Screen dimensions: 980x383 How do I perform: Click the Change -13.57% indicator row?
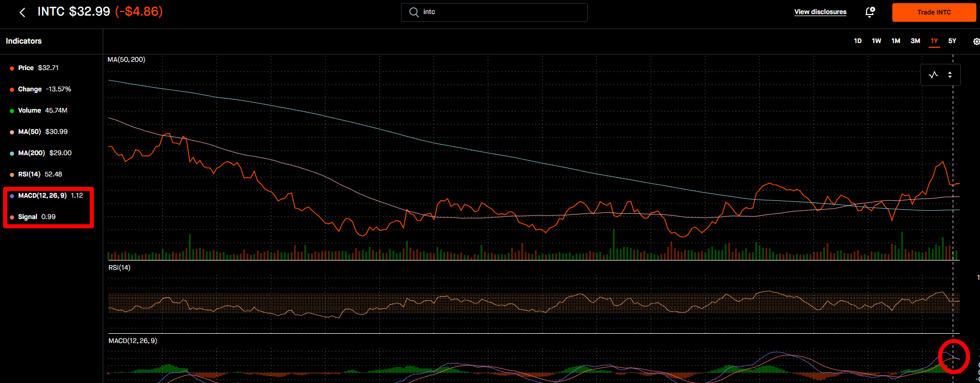tap(40, 89)
